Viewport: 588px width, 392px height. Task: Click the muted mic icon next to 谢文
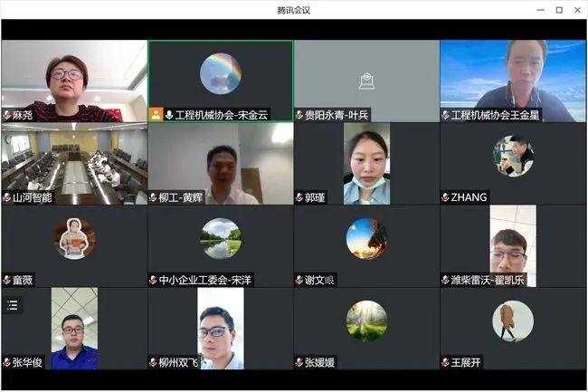click(x=299, y=280)
